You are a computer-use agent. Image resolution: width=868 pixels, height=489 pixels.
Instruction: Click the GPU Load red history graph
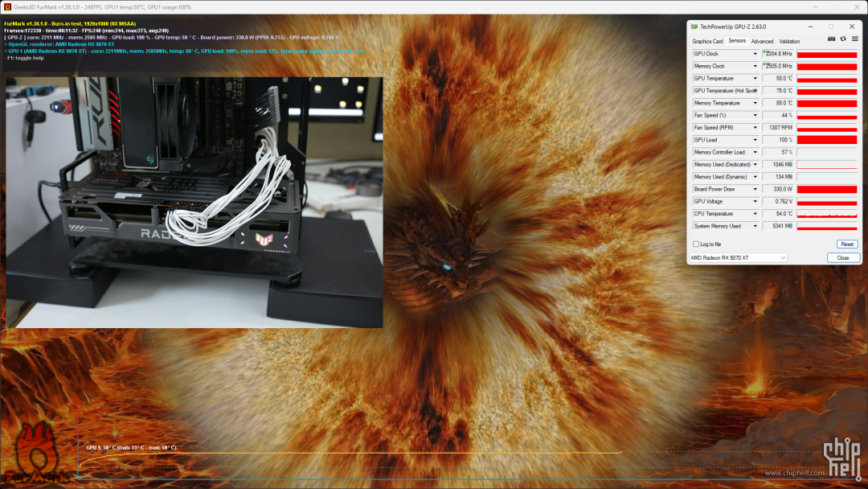click(x=827, y=140)
